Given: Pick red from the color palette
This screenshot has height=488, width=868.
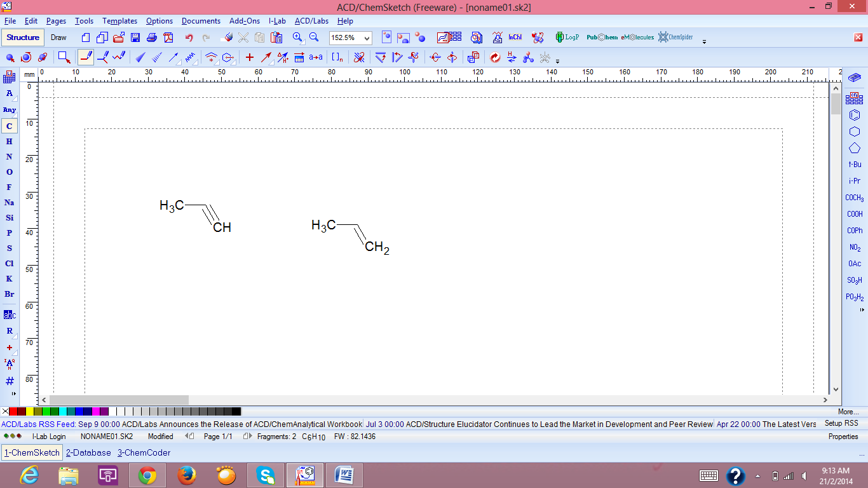Looking at the screenshot, I should click(x=13, y=411).
